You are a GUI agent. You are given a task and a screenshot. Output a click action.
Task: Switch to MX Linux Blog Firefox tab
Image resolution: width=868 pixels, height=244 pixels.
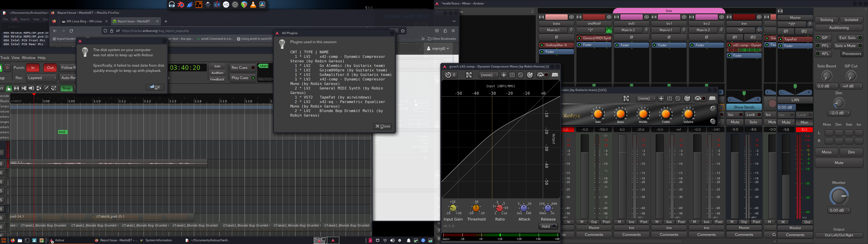[84, 21]
